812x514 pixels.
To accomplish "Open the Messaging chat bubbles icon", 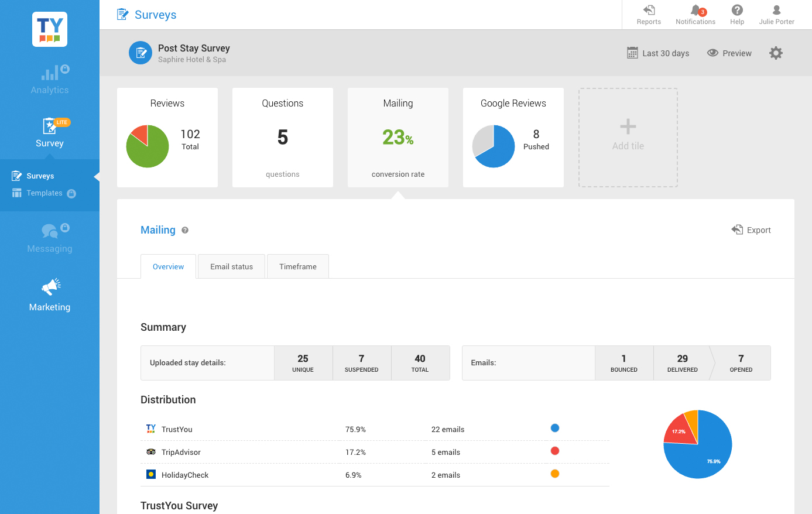I will (50, 231).
